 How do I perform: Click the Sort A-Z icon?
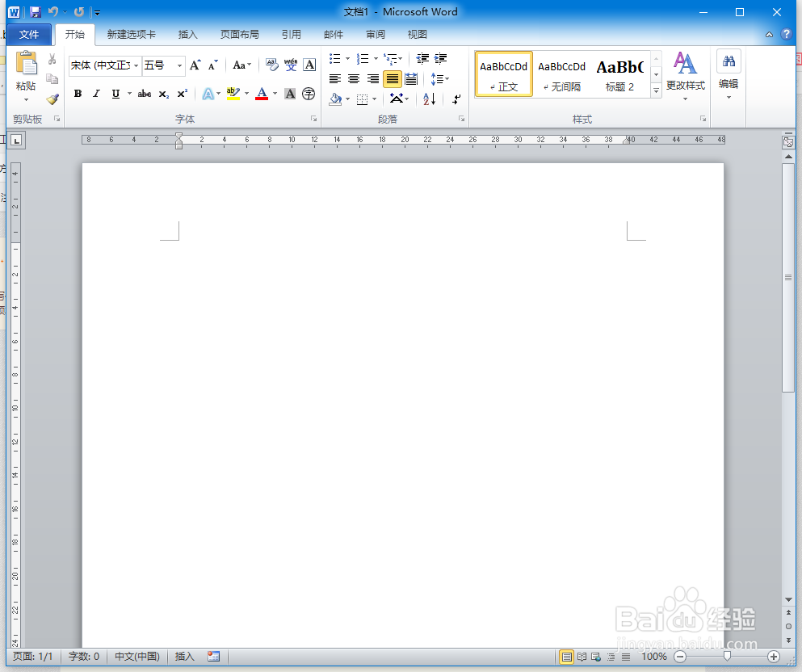pyautogui.click(x=429, y=99)
